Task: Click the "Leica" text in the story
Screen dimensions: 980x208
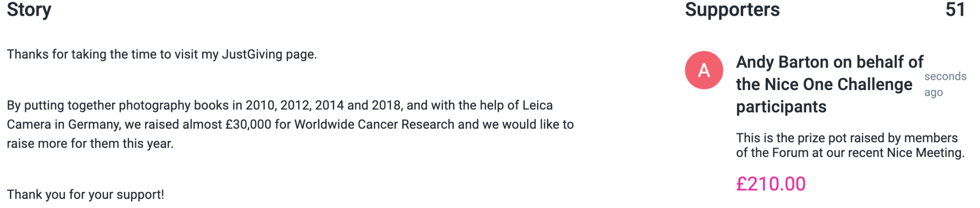Action: pos(537,105)
